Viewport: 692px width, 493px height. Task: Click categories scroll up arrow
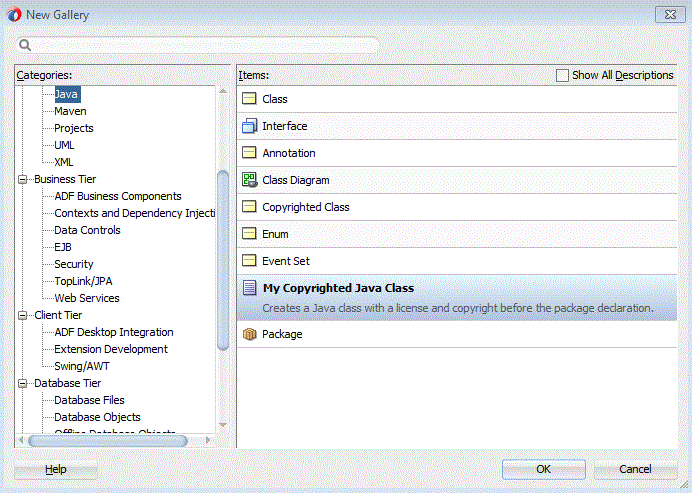pos(223,91)
